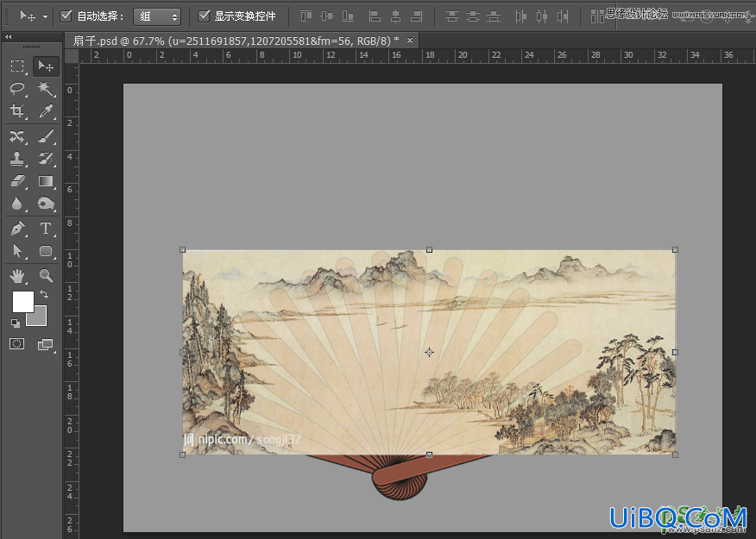Select the Blur tool
Viewport: 756px width, 539px height.
click(17, 204)
